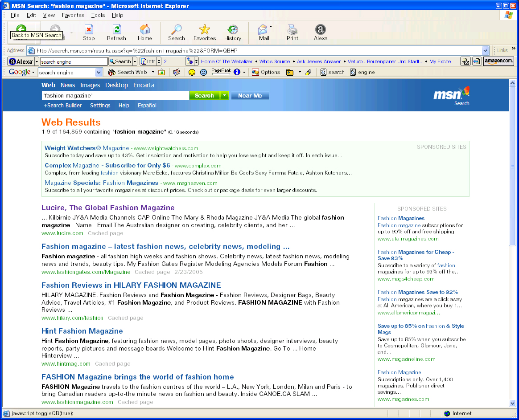Vote with the unhappy face icon
Image resolution: width=519 pixels, height=420 pixels.
point(204,72)
